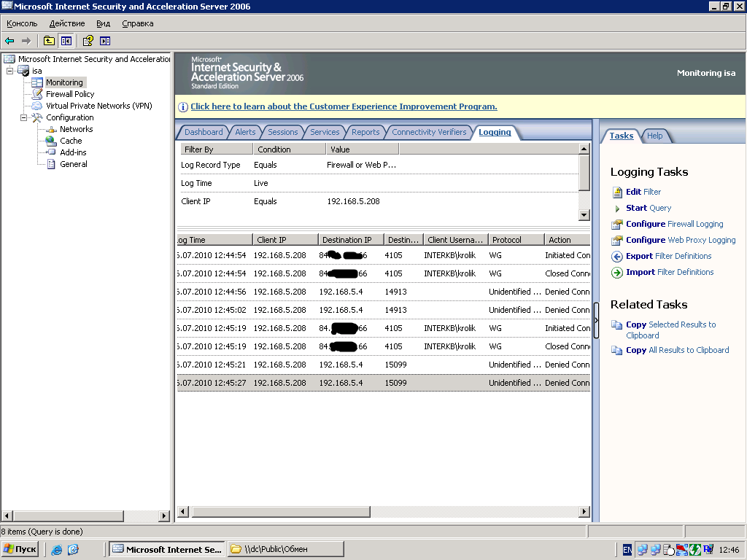Click the Add-ins tree icon
Image resolution: width=747 pixels, height=560 pixels.
[x=51, y=152]
